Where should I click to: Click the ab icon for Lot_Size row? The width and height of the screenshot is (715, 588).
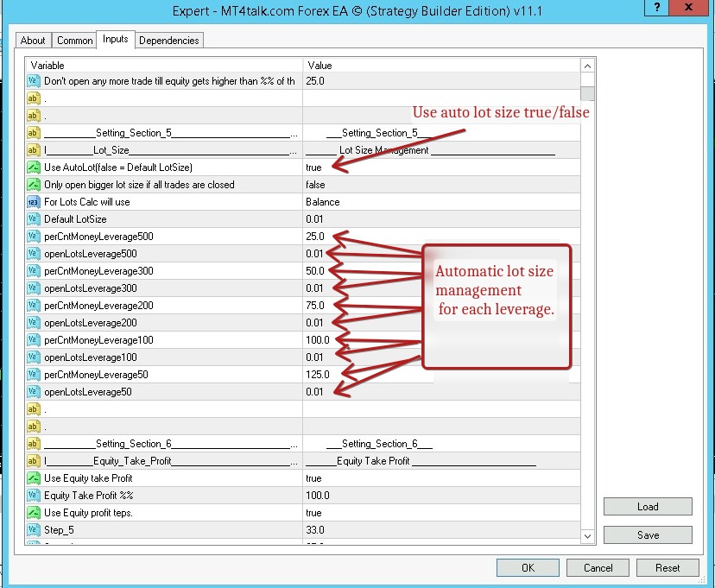pyautogui.click(x=34, y=150)
